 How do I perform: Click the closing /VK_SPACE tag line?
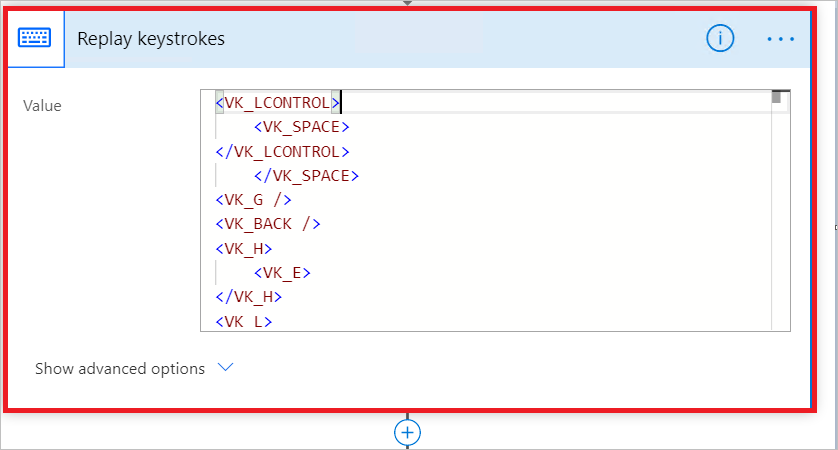306,175
